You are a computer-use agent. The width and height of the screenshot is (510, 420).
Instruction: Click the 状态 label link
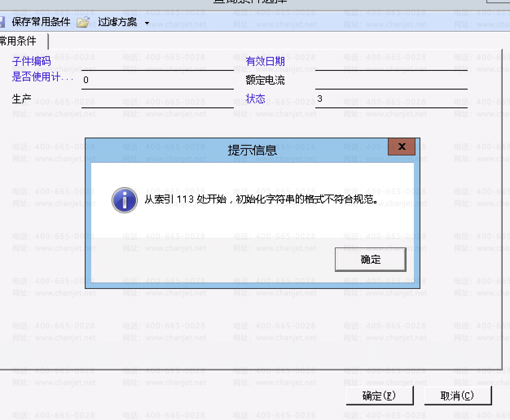[x=255, y=99]
